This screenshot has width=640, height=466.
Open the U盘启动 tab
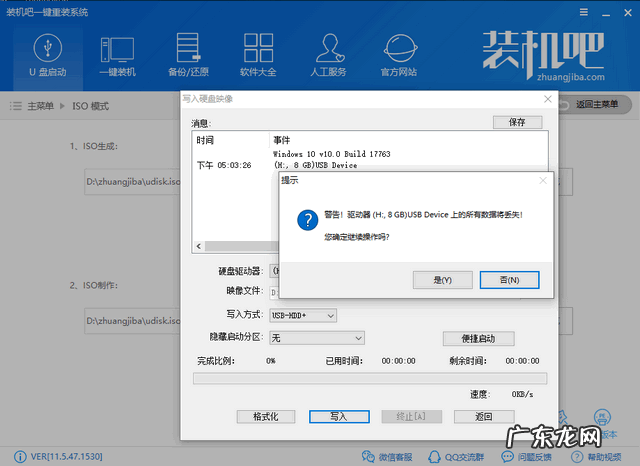[x=48, y=56]
